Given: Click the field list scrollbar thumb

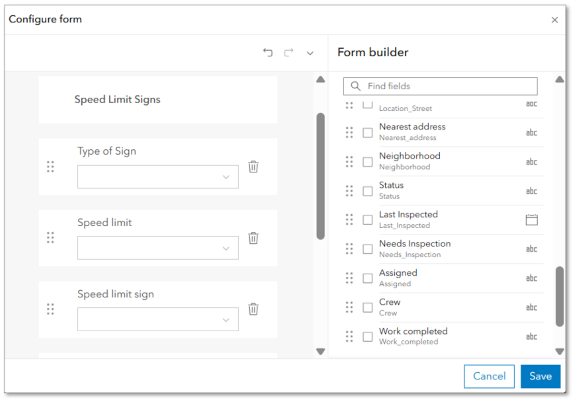Looking at the screenshot, I should point(559,296).
